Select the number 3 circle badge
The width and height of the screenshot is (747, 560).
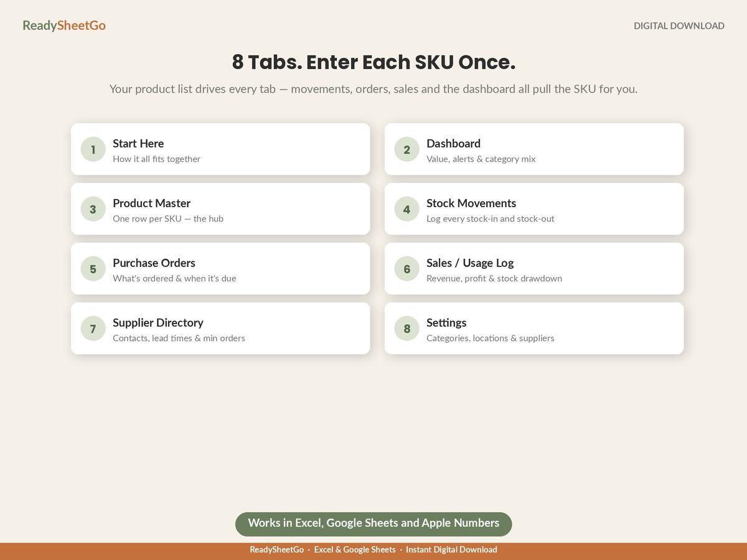93,209
